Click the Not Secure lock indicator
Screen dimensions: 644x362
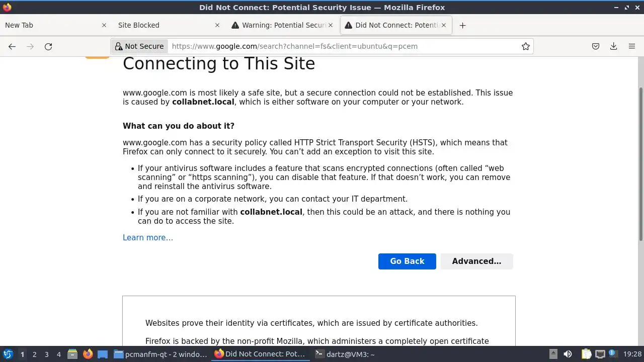pos(139,46)
